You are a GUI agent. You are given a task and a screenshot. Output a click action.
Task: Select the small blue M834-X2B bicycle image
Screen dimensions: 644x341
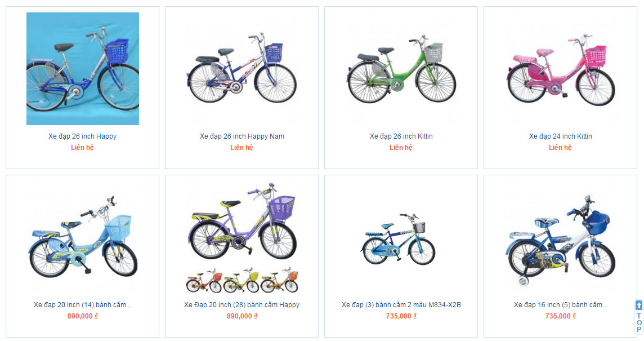point(398,238)
